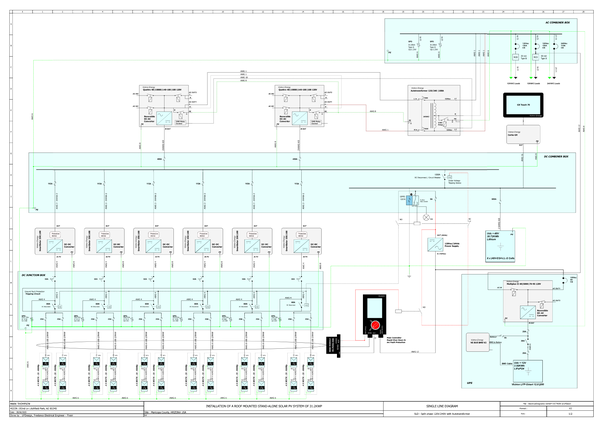Click the 12V LiFePO4 battery block in UPS
The image size is (603, 427).
coord(528,371)
